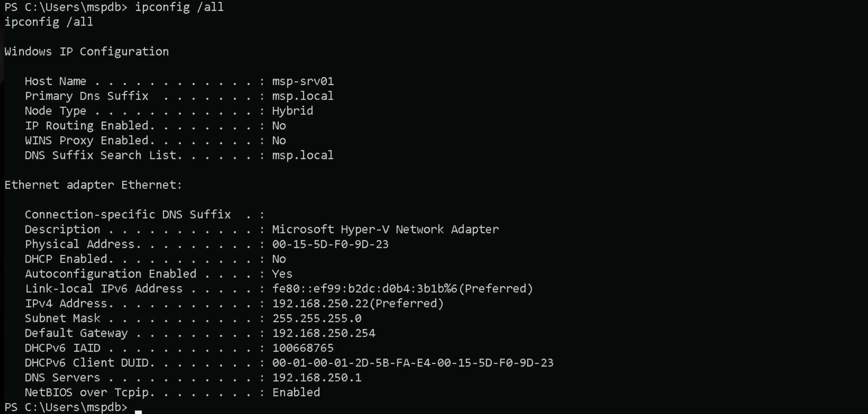Click the Microsoft Hyper-V Network Adapter description
868x414 pixels.
(385, 230)
